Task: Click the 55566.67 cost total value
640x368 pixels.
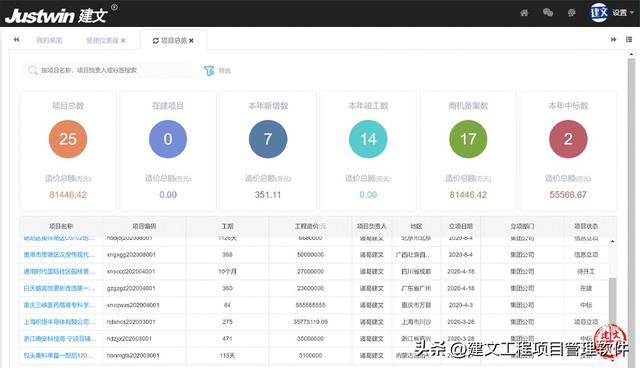Action: coord(568,195)
